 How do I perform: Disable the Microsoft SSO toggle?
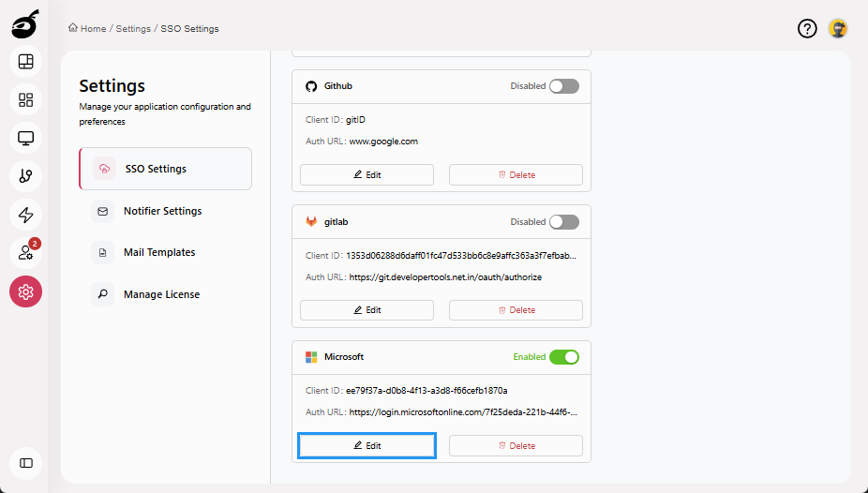pyautogui.click(x=564, y=357)
